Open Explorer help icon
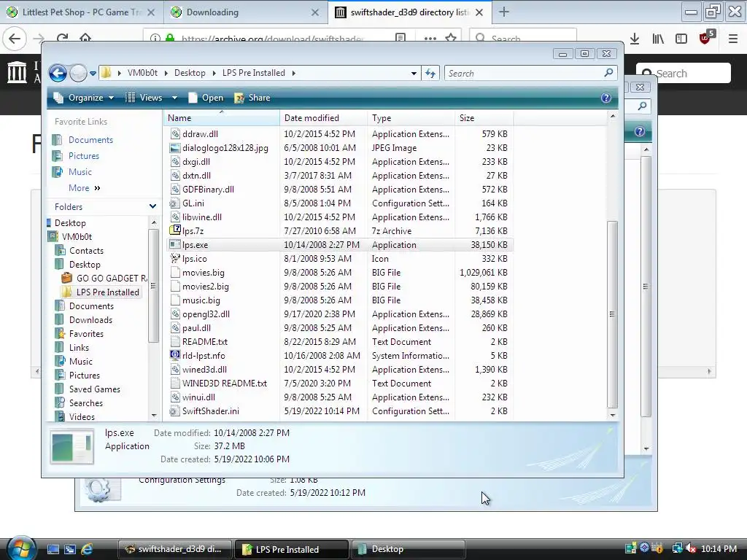The image size is (747, 560). (x=605, y=98)
